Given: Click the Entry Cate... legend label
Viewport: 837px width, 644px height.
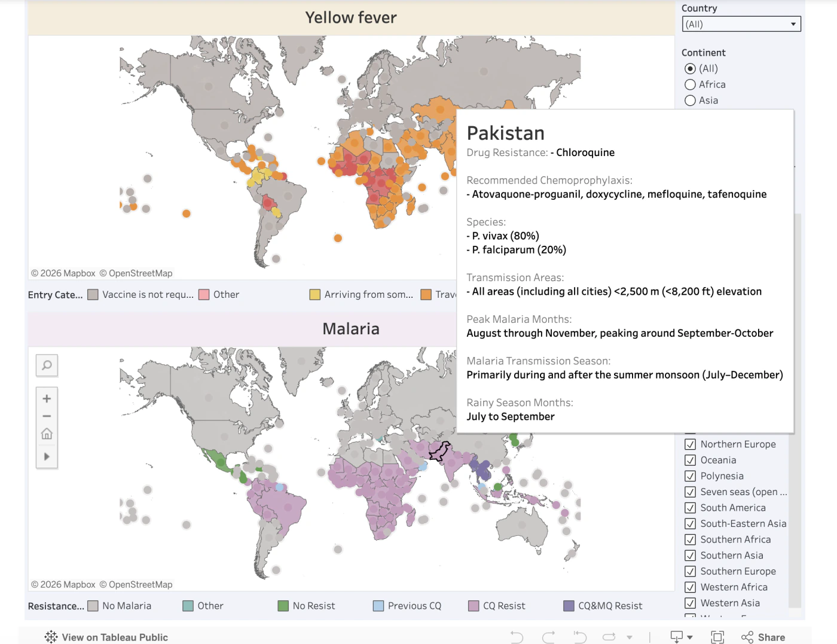Looking at the screenshot, I should coord(55,295).
